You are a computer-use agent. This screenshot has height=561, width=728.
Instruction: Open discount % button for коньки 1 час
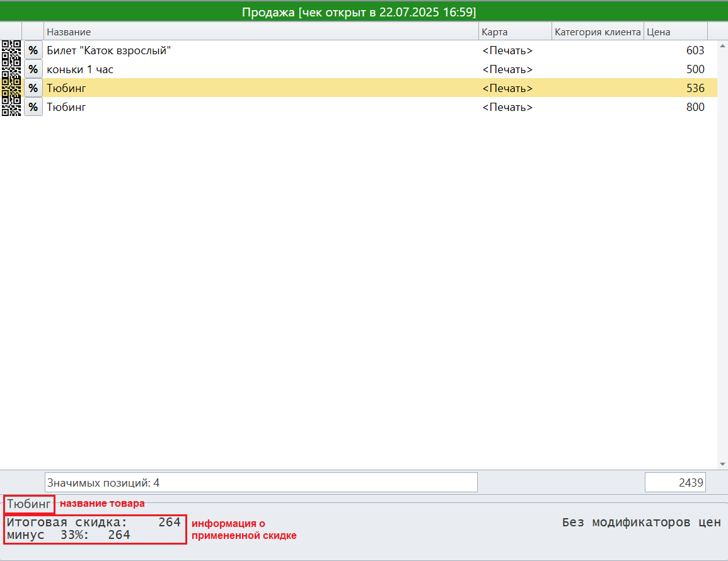[x=33, y=69]
